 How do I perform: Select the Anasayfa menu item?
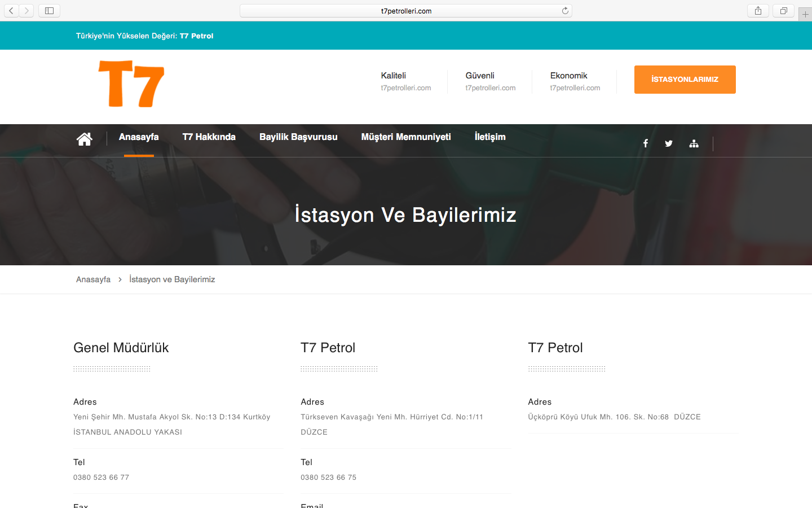pyautogui.click(x=139, y=137)
